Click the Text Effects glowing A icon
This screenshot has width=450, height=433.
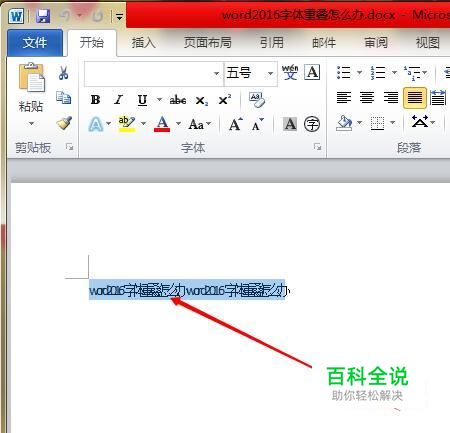(96, 124)
